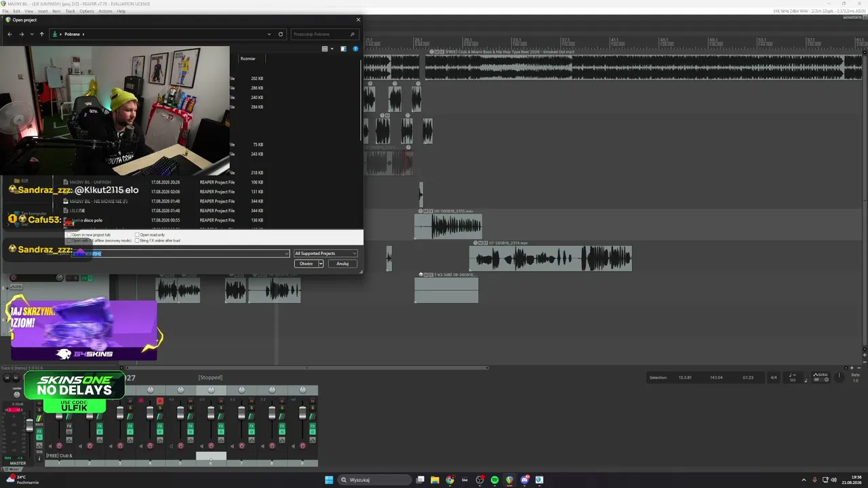Image resolution: width=868 pixels, height=488 pixels.
Task: Click the Otwórz button
Action: (307, 264)
